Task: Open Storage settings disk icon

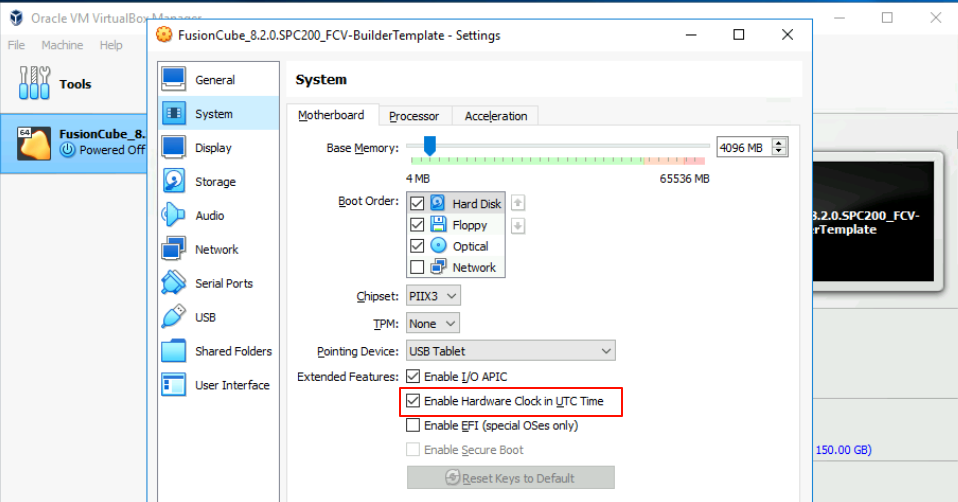Action: click(x=174, y=182)
